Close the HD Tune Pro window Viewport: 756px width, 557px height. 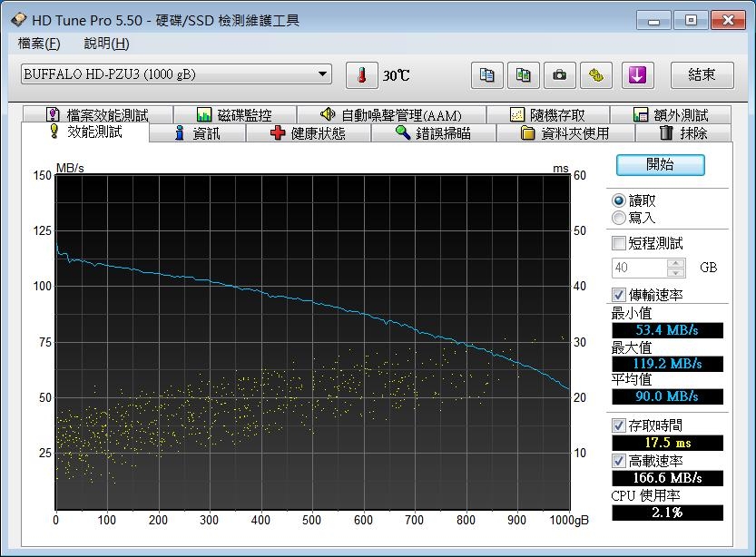click(x=728, y=20)
